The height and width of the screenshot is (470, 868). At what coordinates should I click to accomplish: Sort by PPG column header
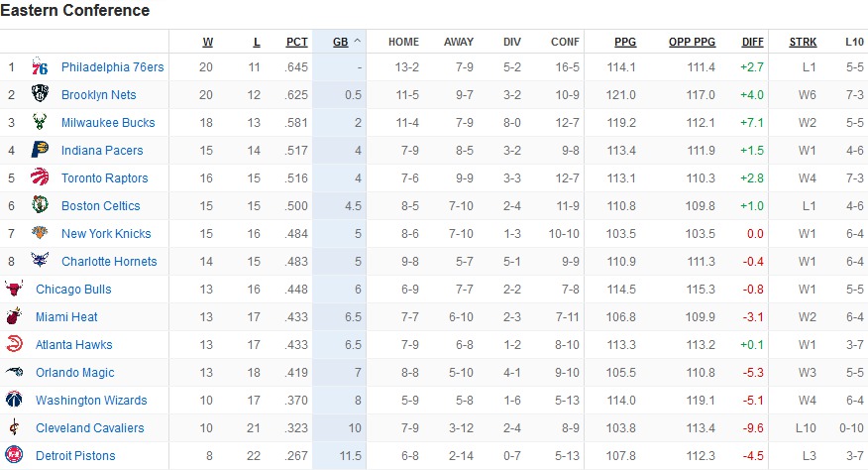[x=625, y=42]
